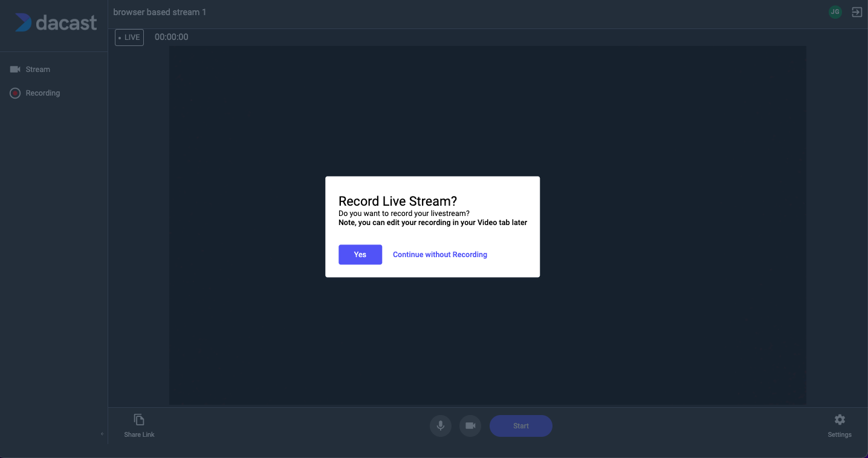Click the red Recording circle icon

click(x=15, y=93)
